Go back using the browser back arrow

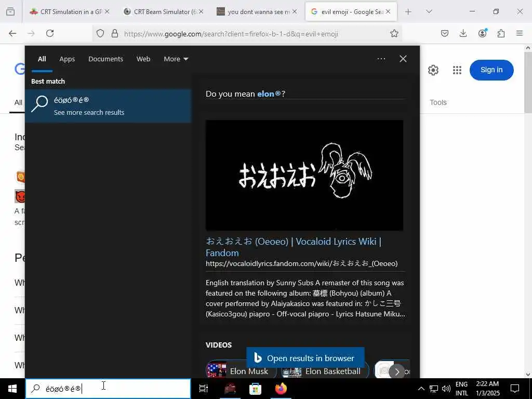pyautogui.click(x=12, y=33)
